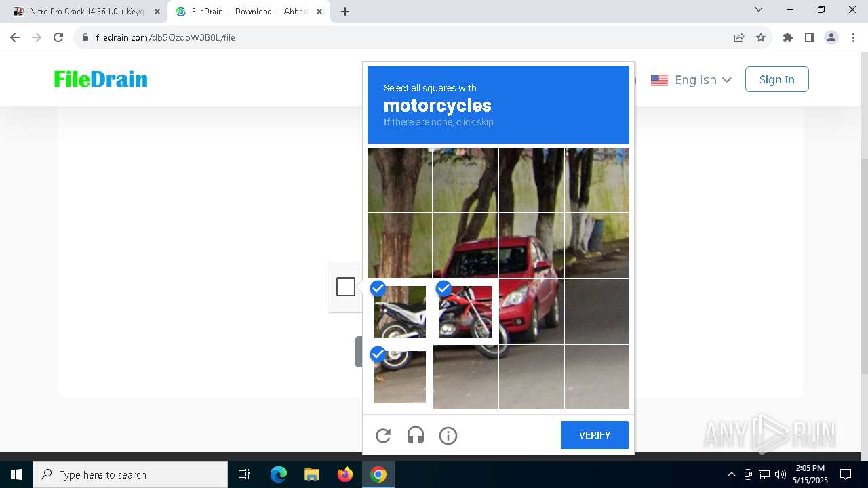Screen dimensions: 868x488
Task: Open the volume control in tray
Action: 781,474
